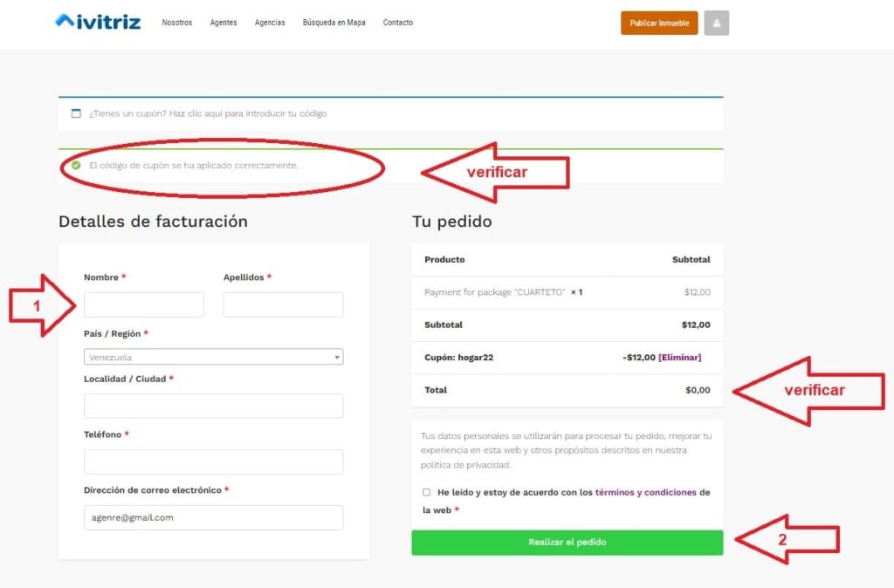
Task: Click the coupon code entry link
Action: [248, 113]
